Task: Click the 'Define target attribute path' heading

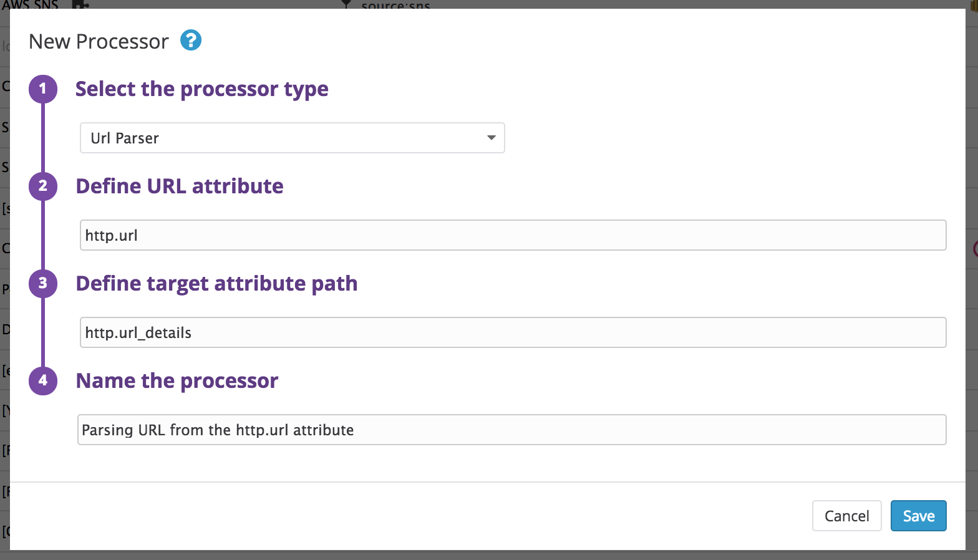Action: 216,283
